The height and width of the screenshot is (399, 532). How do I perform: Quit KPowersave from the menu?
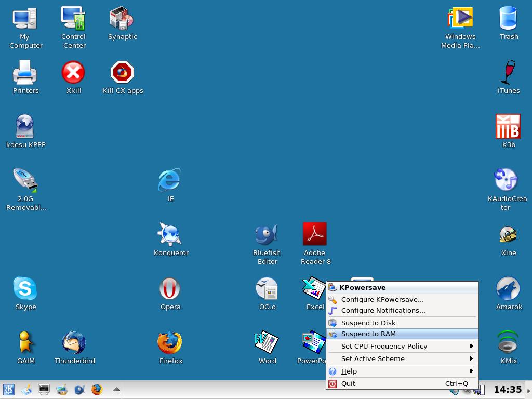coord(402,383)
